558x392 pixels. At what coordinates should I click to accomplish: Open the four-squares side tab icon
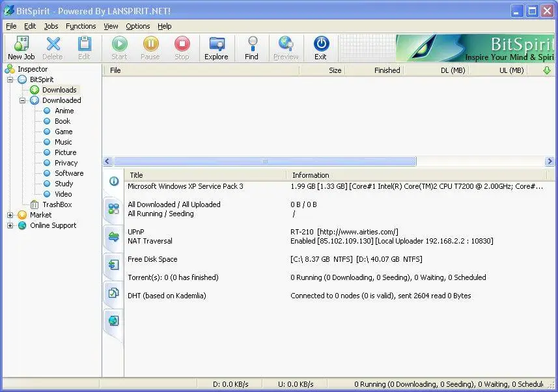click(114, 209)
